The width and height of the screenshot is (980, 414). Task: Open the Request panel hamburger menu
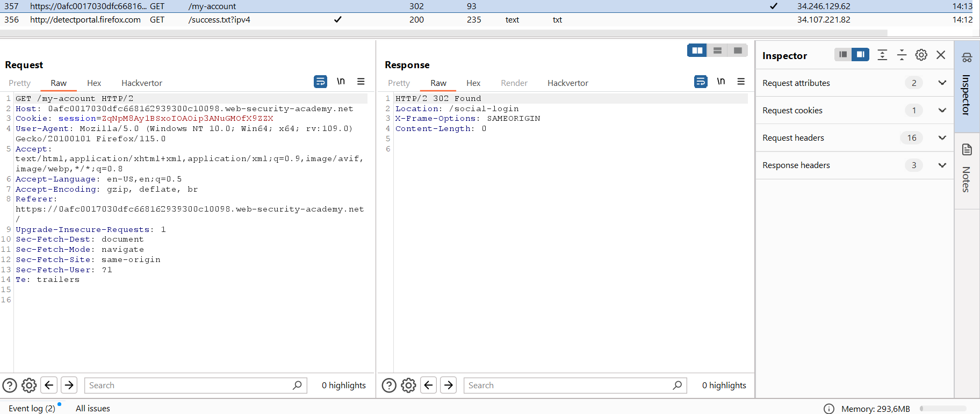tap(361, 82)
